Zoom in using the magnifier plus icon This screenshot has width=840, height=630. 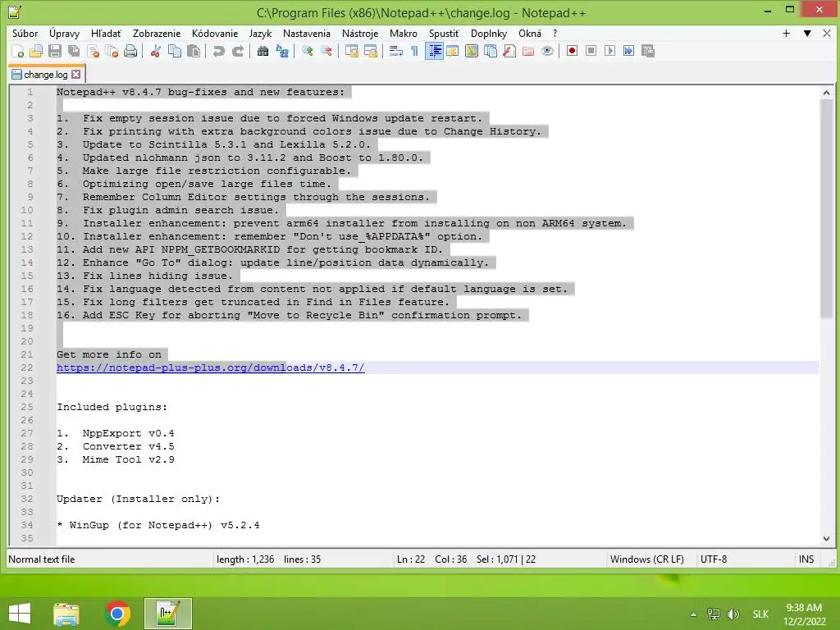tap(307, 51)
